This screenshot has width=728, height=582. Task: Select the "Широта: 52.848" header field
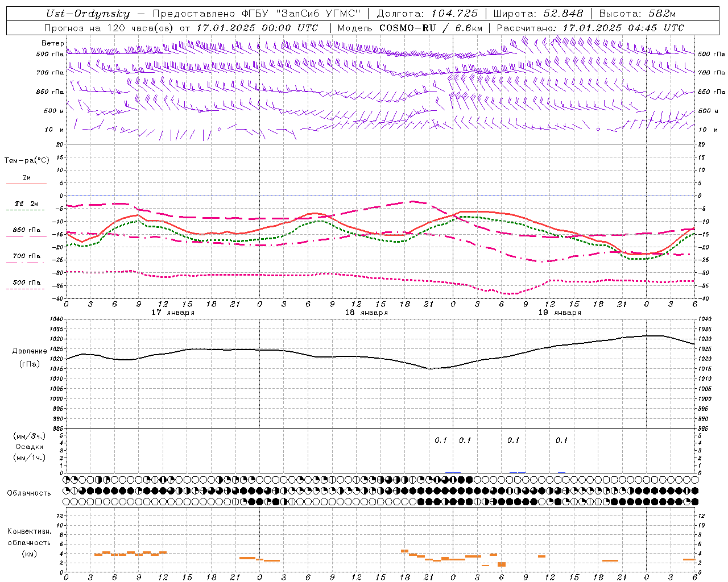539,14
